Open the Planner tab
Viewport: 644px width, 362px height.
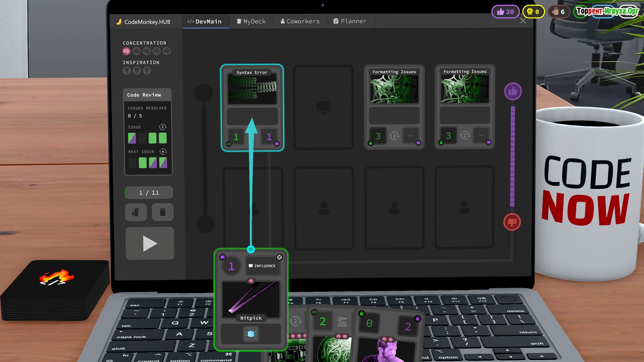[x=350, y=21]
